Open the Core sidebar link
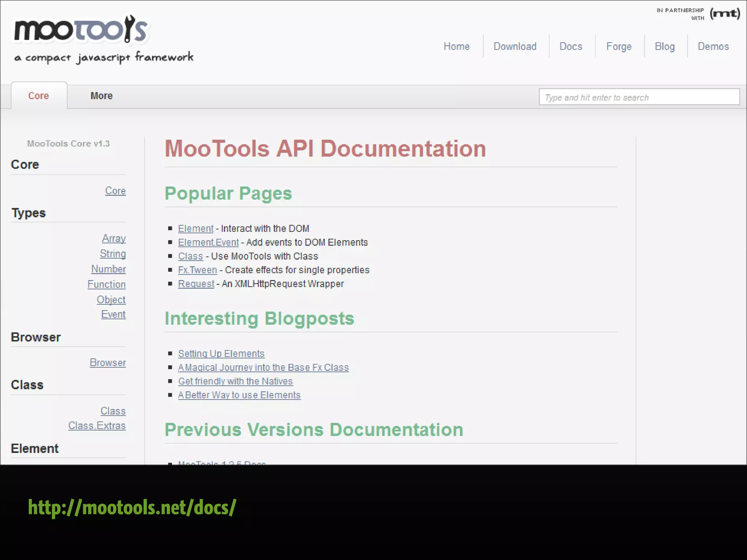 (115, 191)
